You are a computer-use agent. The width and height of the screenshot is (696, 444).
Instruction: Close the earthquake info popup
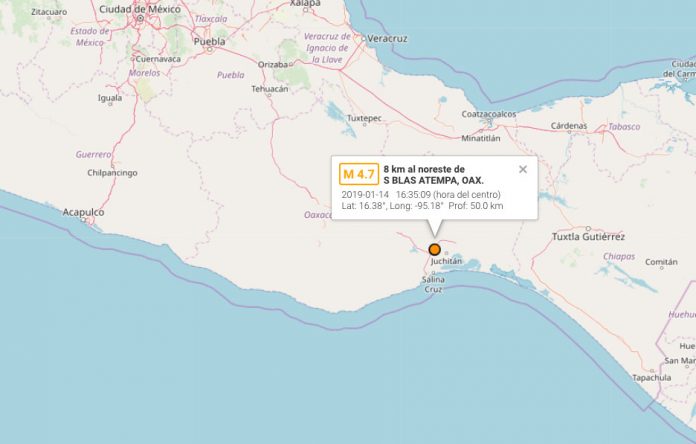coord(523,169)
